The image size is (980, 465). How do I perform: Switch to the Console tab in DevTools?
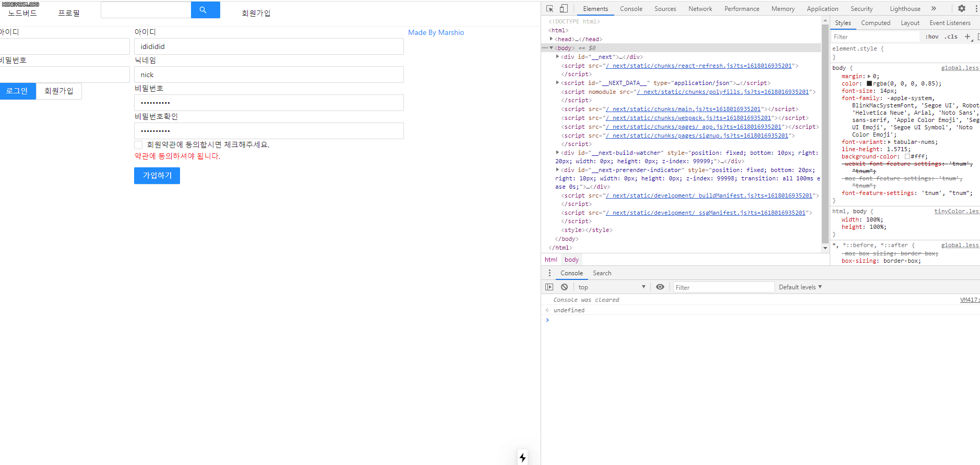coord(631,9)
